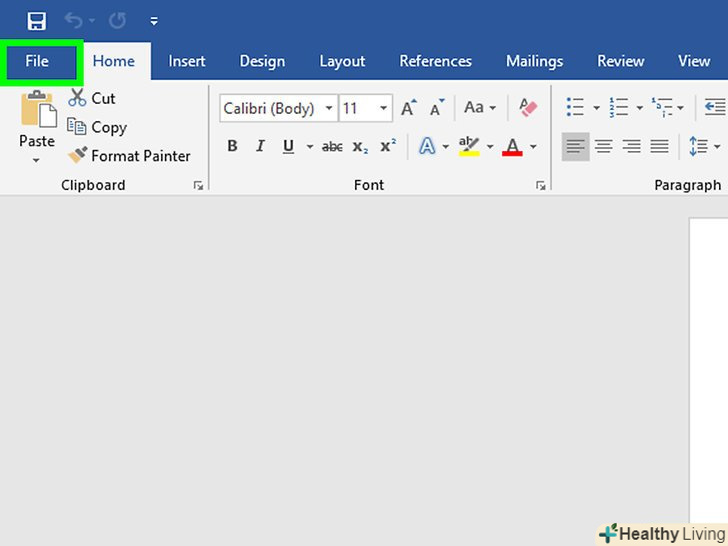This screenshot has height=546, width=728.
Task: Toggle Strikethrough formatting
Action: (x=332, y=147)
